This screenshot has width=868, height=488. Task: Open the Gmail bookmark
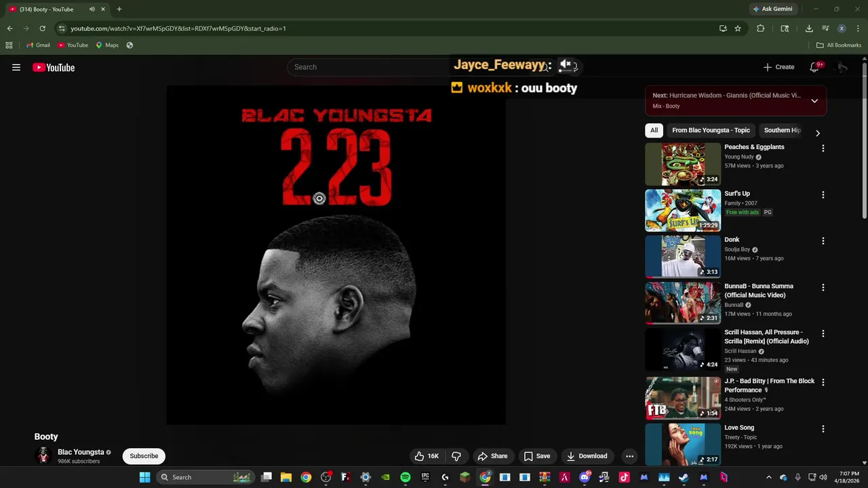pos(37,45)
